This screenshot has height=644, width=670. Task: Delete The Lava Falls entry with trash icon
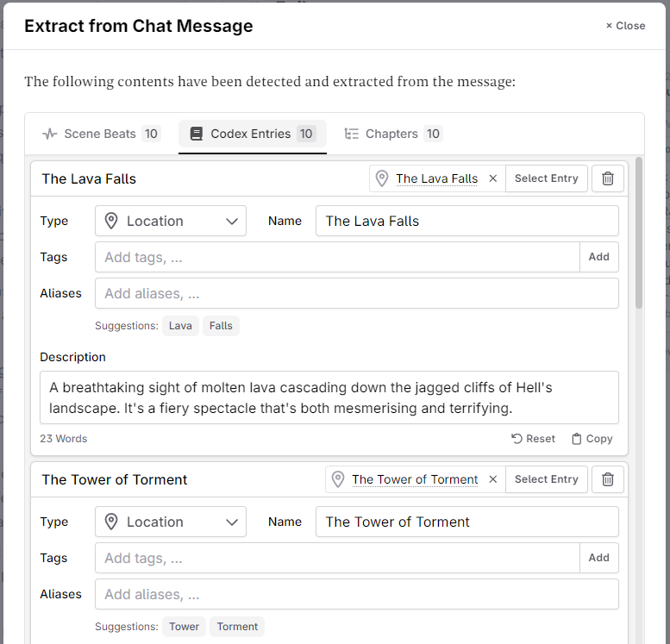(x=608, y=178)
